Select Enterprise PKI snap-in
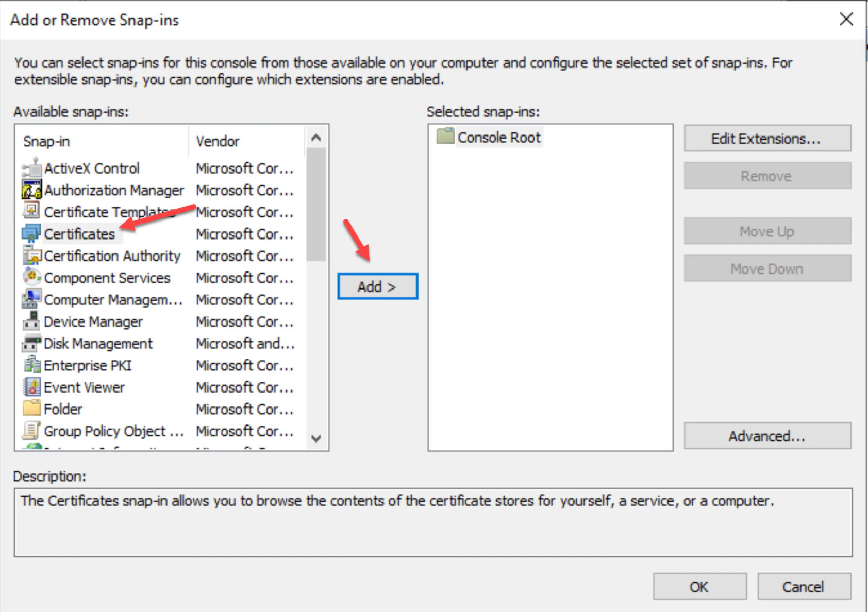 pos(88,365)
